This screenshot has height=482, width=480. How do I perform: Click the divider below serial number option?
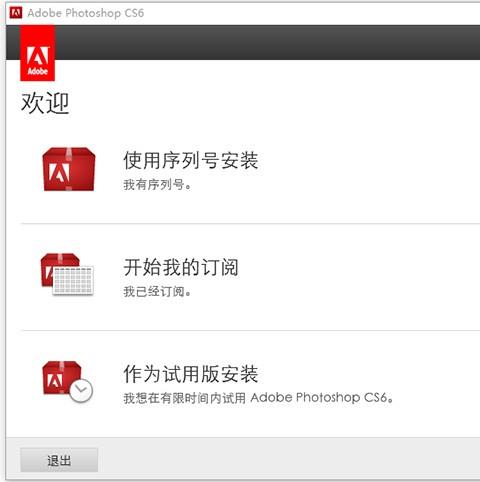click(250, 224)
